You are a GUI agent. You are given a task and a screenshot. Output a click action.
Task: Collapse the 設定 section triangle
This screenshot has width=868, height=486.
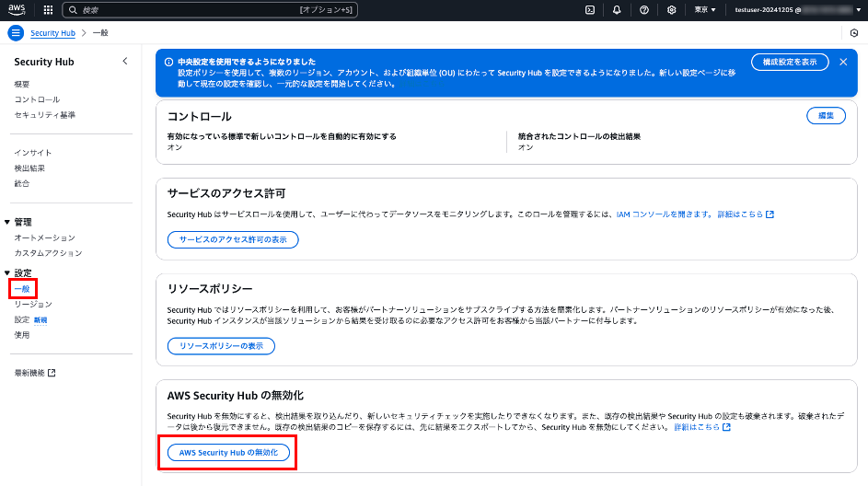click(7, 272)
